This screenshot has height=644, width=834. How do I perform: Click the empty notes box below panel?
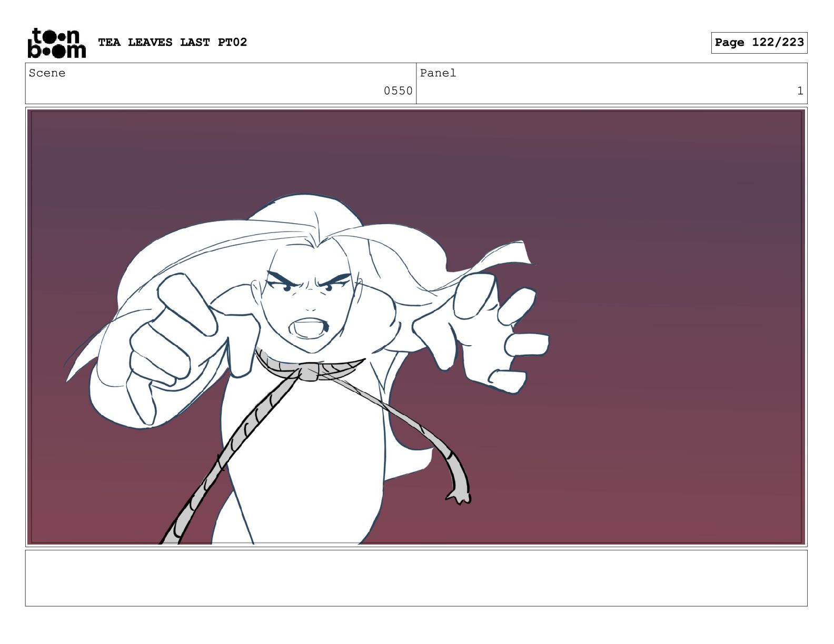coord(416,578)
